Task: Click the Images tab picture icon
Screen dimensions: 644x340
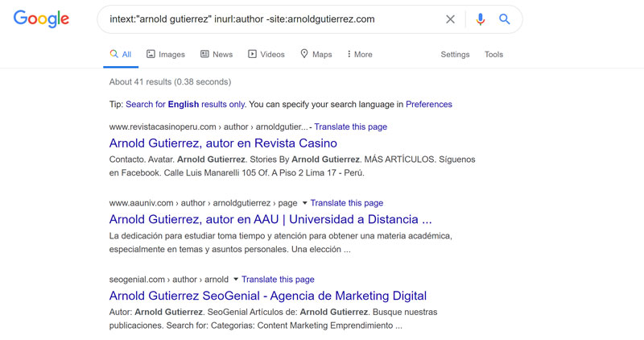Action: (151, 54)
